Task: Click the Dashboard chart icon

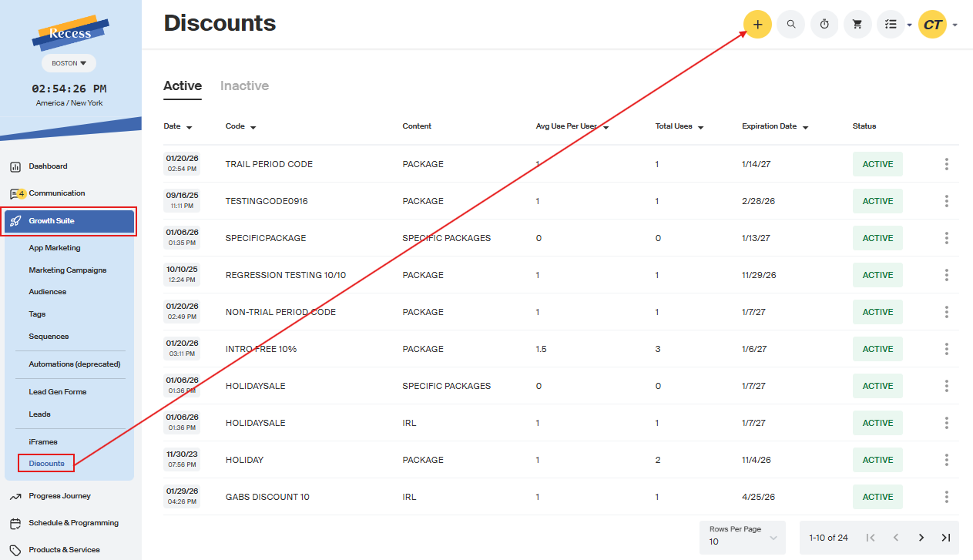Action: [15, 166]
